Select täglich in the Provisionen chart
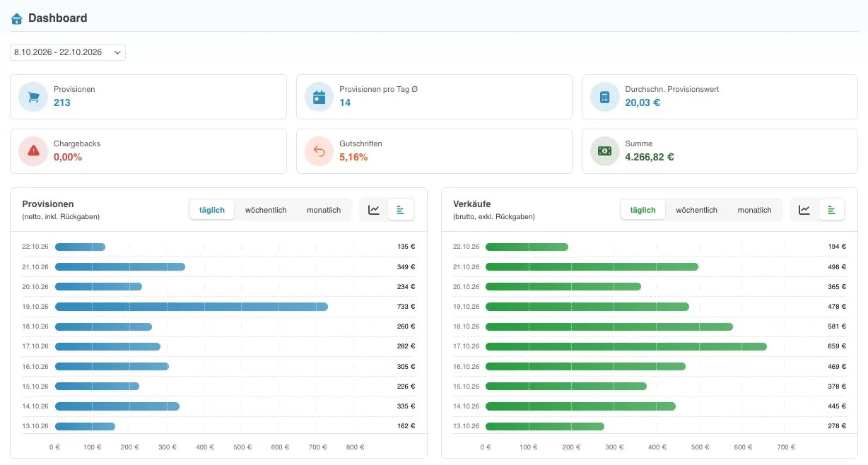Image resolution: width=868 pixels, height=465 pixels. coord(212,210)
